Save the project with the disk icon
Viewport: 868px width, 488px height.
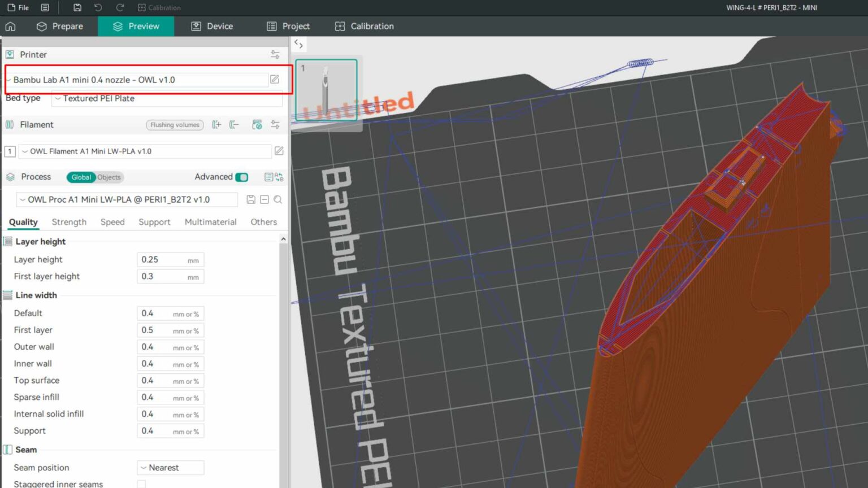pos(77,7)
